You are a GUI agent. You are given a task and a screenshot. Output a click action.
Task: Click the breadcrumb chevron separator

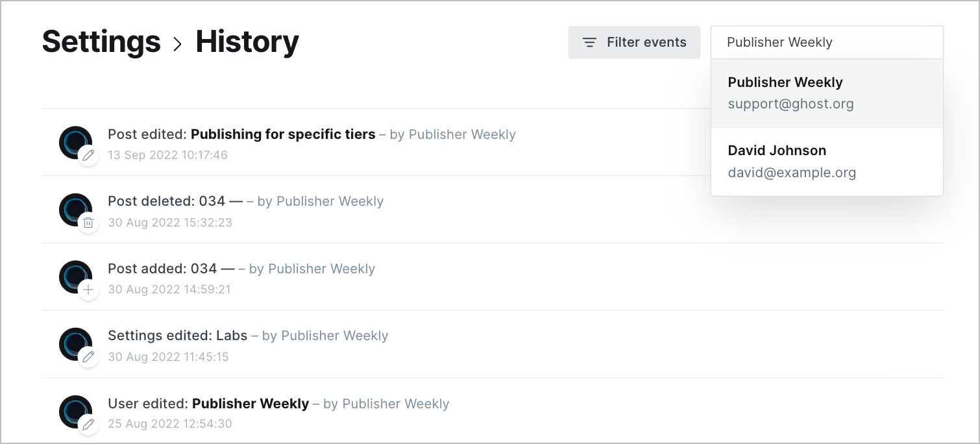pos(178,43)
